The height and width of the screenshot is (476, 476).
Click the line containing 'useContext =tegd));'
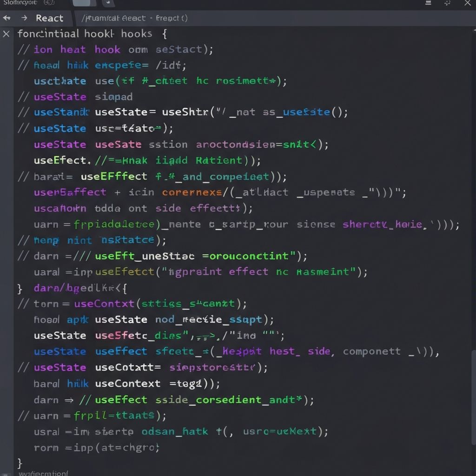127,383
